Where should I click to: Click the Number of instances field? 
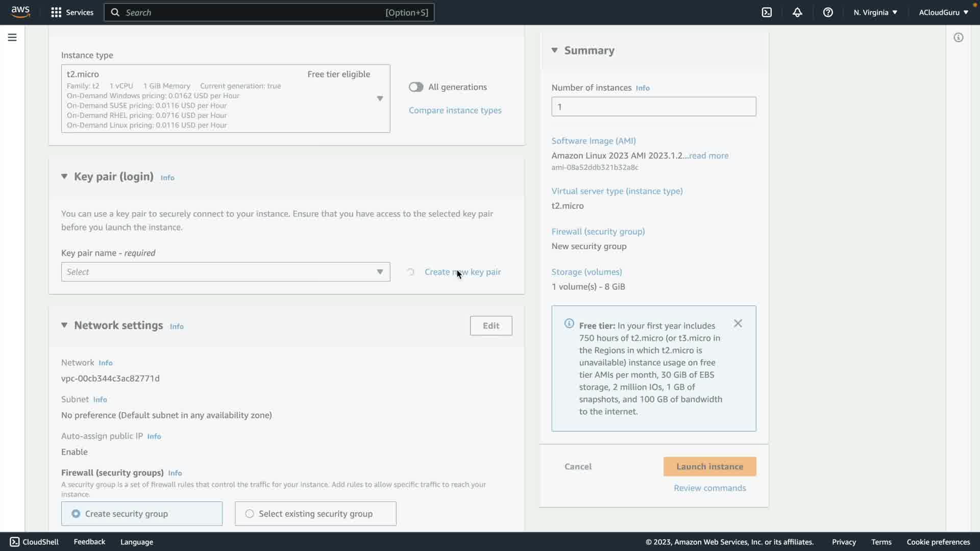653,107
